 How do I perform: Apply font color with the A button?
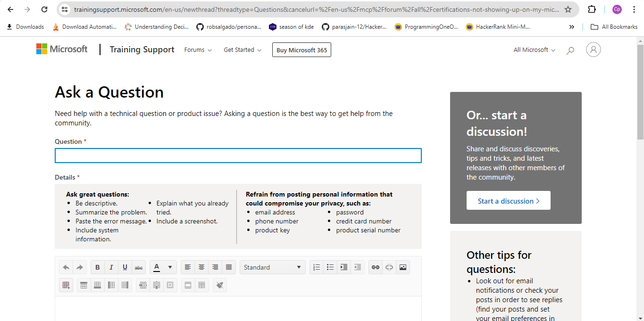(157, 267)
